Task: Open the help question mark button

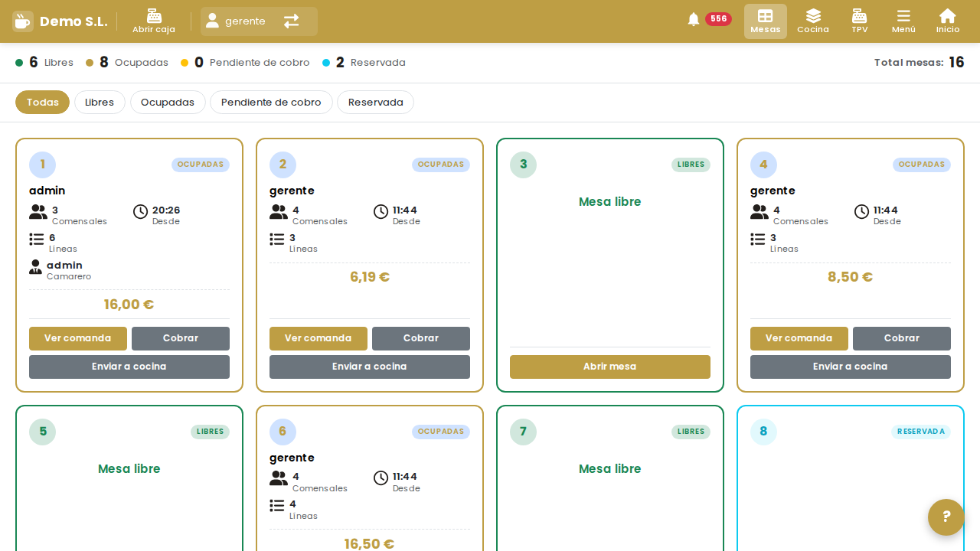Action: [x=946, y=517]
